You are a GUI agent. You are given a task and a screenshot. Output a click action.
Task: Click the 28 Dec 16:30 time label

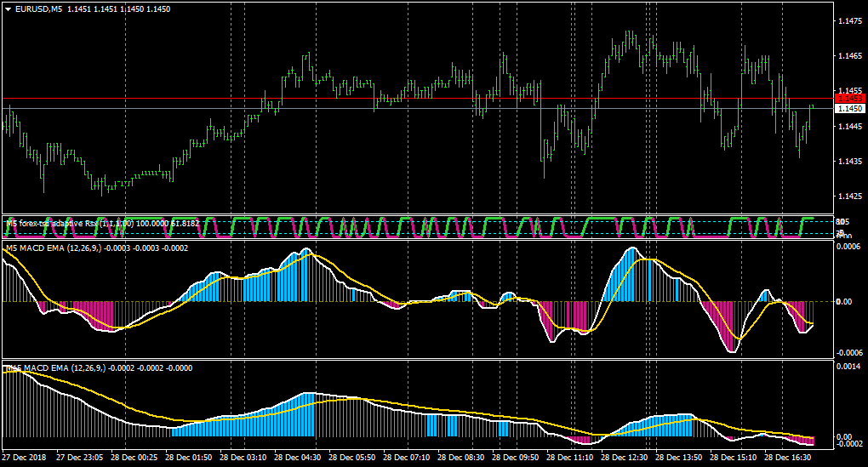pyautogui.click(x=788, y=458)
